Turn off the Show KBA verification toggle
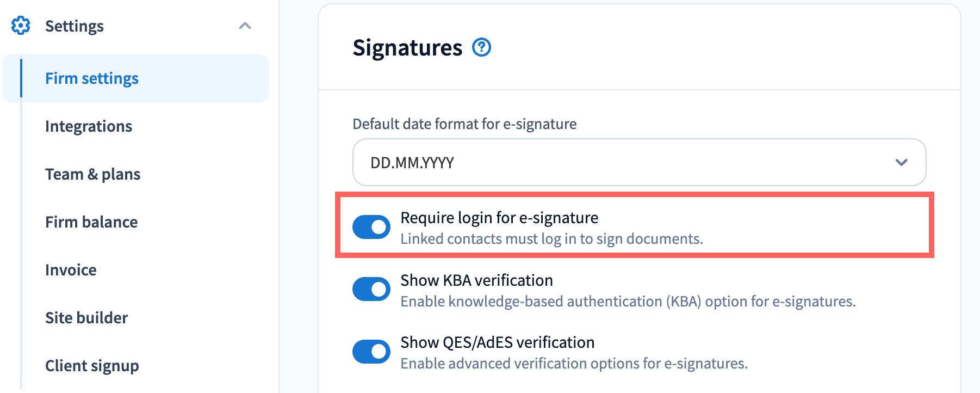This screenshot has height=393, width=980. click(371, 289)
